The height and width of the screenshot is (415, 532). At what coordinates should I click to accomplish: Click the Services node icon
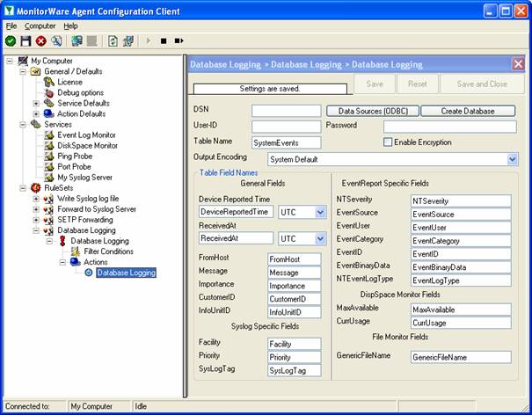click(36, 124)
